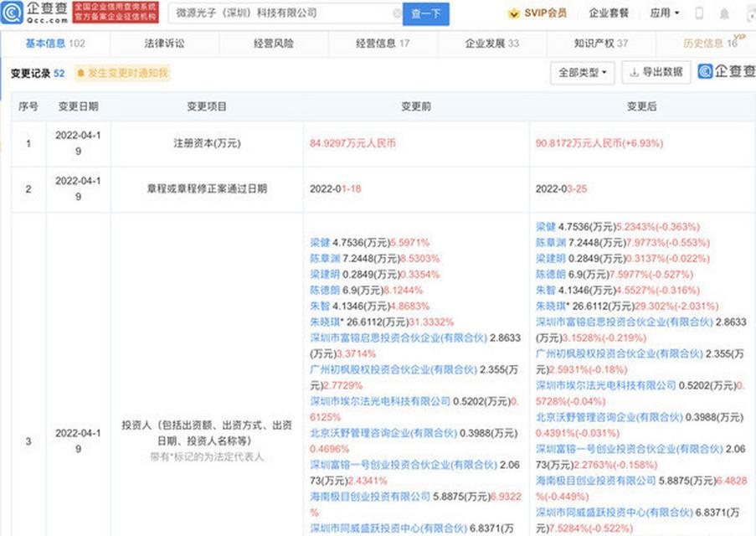Viewport: 756px width, 536px height.
Task: Open 北京沃野管理咨询企业 in 变更前 column
Action: tap(383, 433)
